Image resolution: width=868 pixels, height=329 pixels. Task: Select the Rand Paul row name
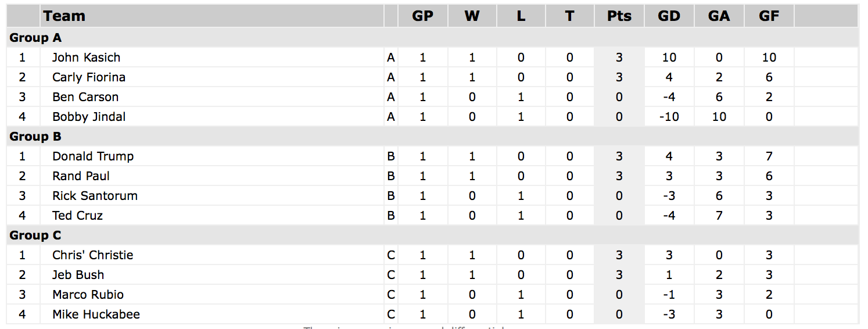[x=81, y=176]
